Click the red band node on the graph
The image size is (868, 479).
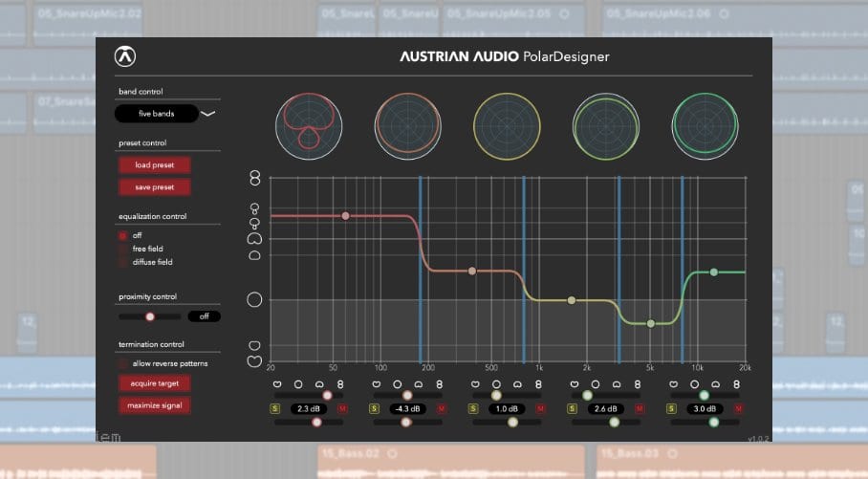pos(345,216)
